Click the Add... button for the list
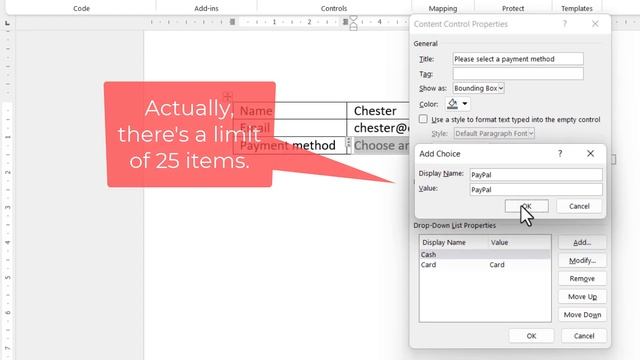Image resolution: width=640 pixels, height=360 pixels. coord(582,242)
